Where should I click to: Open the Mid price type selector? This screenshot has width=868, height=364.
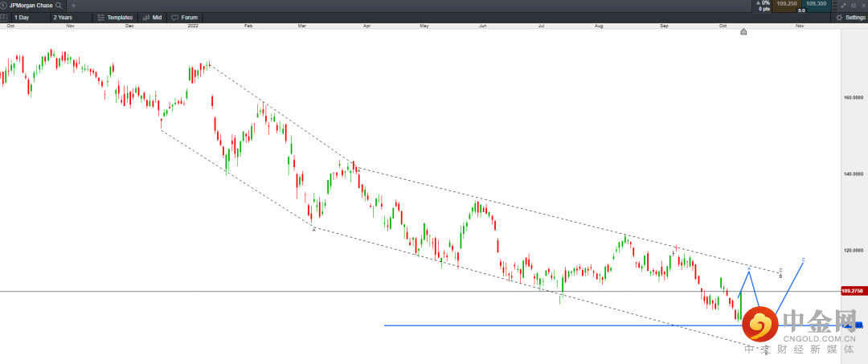[x=152, y=18]
